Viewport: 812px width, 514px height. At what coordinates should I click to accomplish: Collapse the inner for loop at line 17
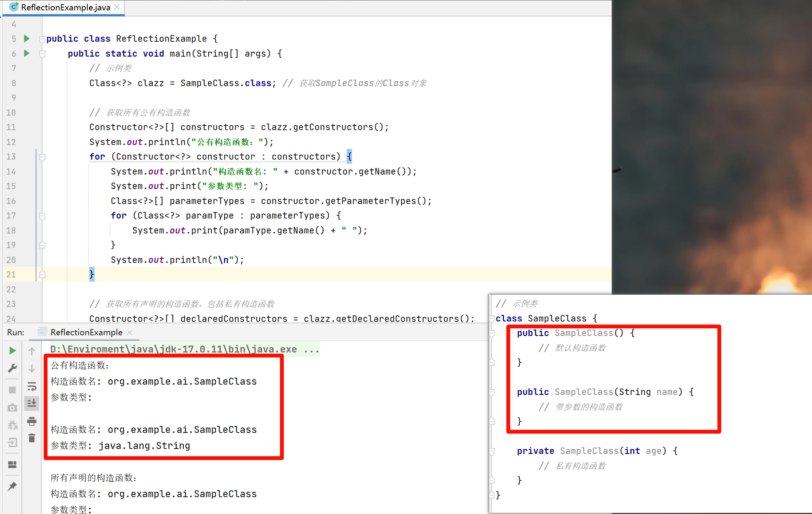tap(42, 216)
